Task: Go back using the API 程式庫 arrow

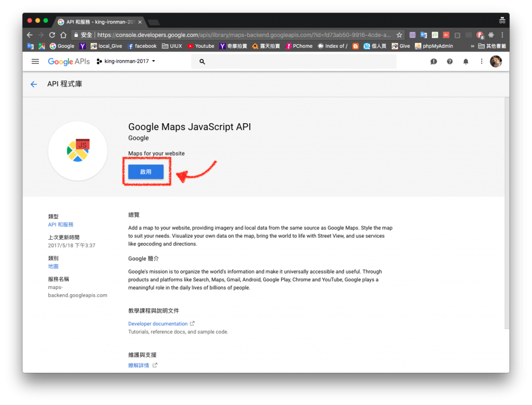Action: (34, 84)
